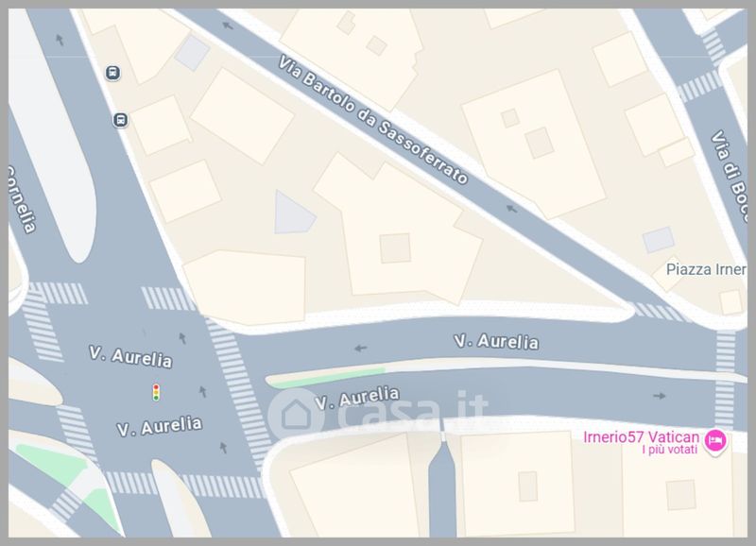The width and height of the screenshot is (756, 546).
Task: Click the lower bus stop icon
Action: click(121, 120)
